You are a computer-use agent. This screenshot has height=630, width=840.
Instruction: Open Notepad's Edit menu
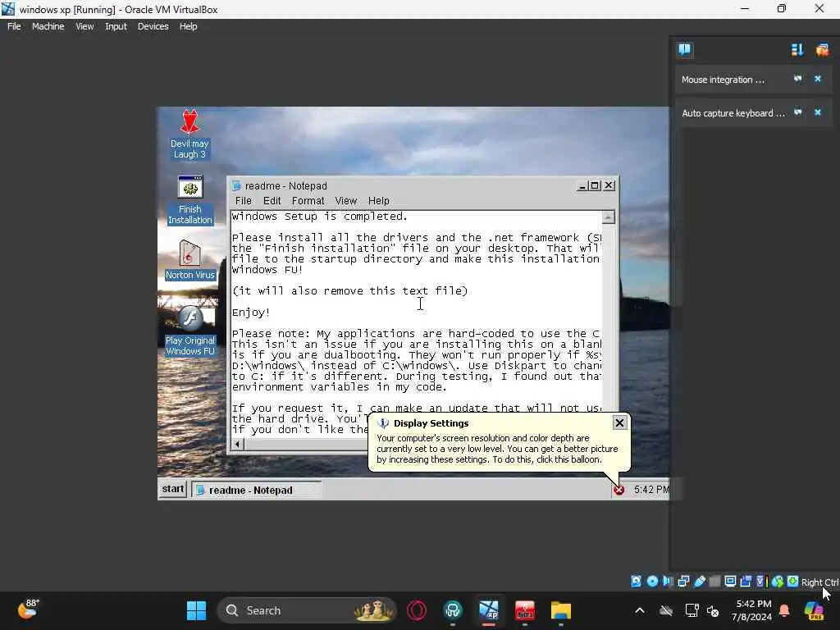point(272,201)
